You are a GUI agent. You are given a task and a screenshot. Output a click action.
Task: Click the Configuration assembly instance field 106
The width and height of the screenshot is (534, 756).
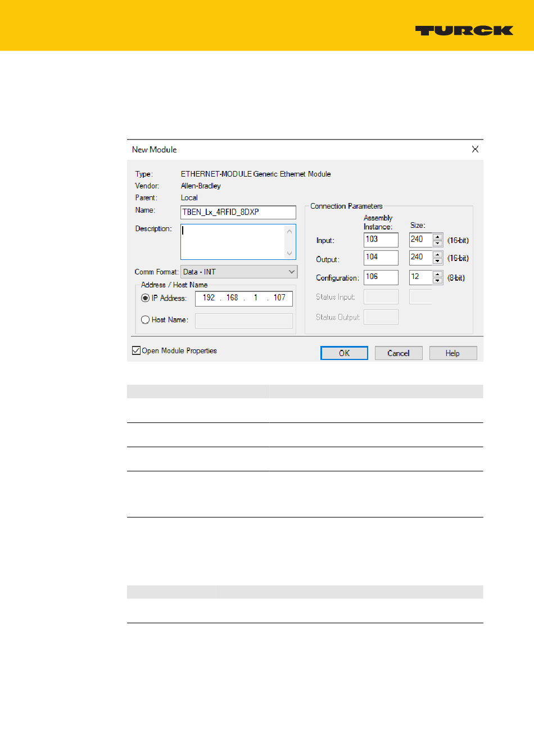381,277
